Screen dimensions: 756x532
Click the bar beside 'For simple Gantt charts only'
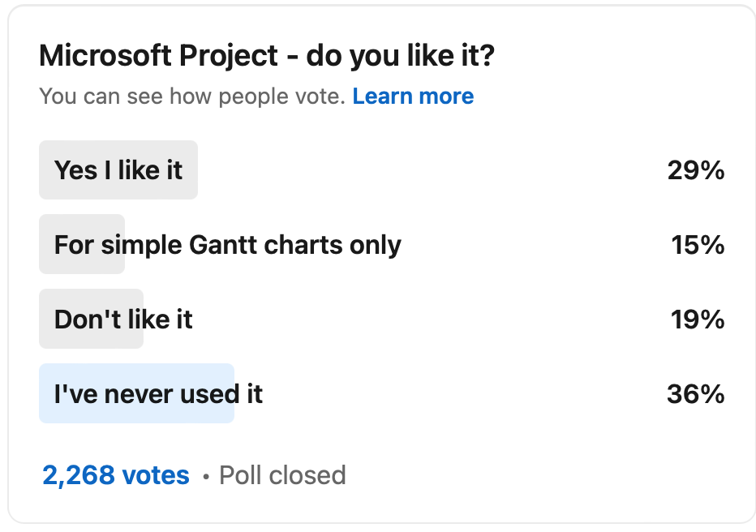click(81, 244)
